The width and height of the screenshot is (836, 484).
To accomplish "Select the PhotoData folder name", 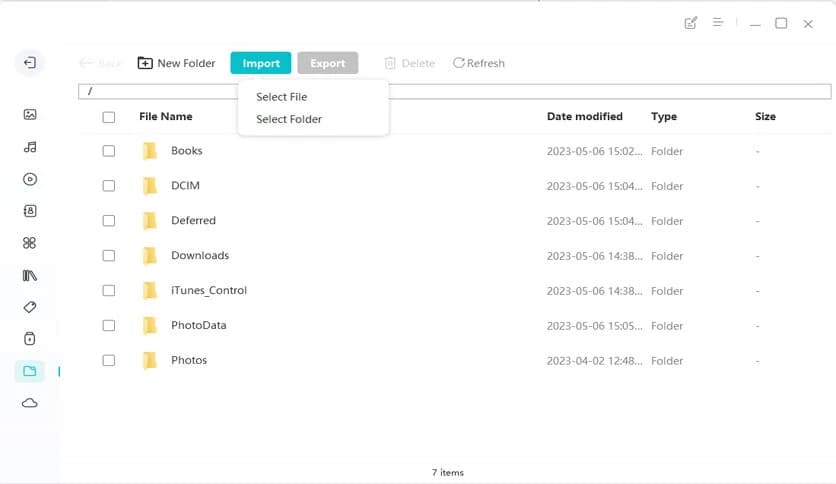I will [199, 325].
